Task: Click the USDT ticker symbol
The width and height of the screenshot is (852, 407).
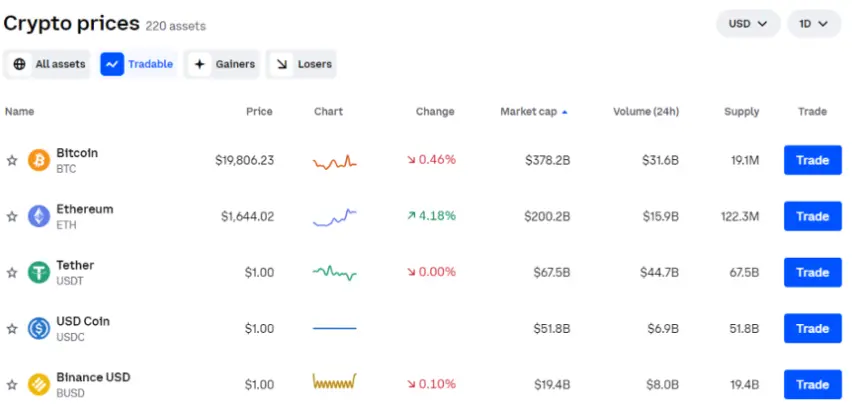Action: [x=70, y=281]
